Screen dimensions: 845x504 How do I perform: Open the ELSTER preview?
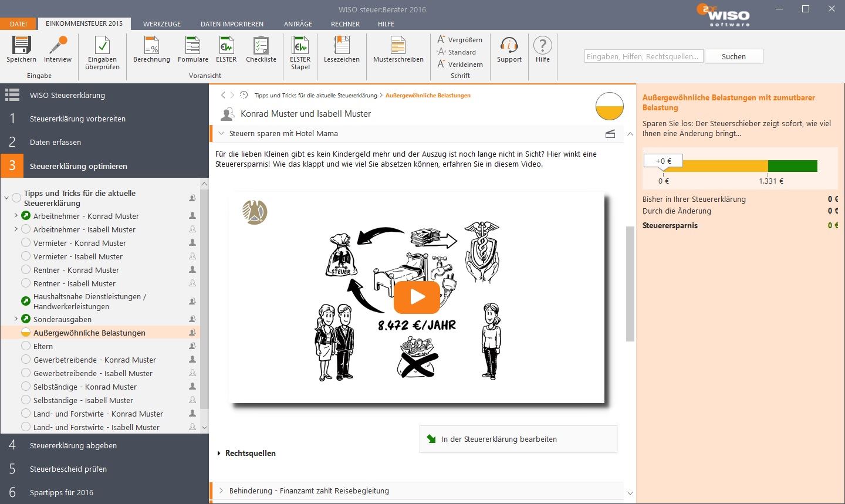(x=227, y=49)
